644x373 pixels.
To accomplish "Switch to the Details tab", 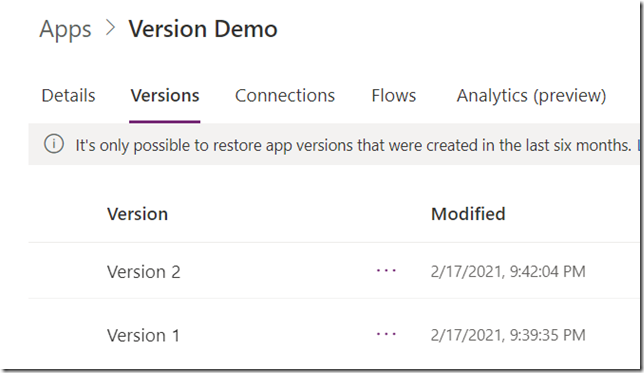I will coord(69,96).
